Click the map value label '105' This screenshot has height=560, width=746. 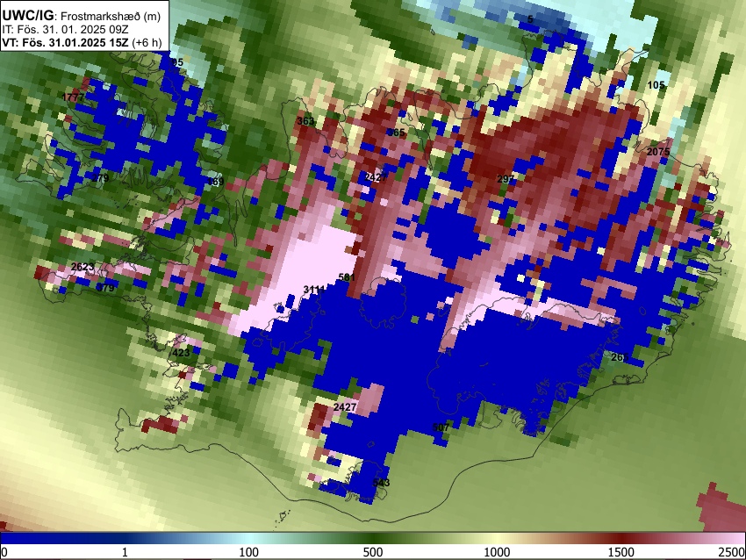point(656,85)
